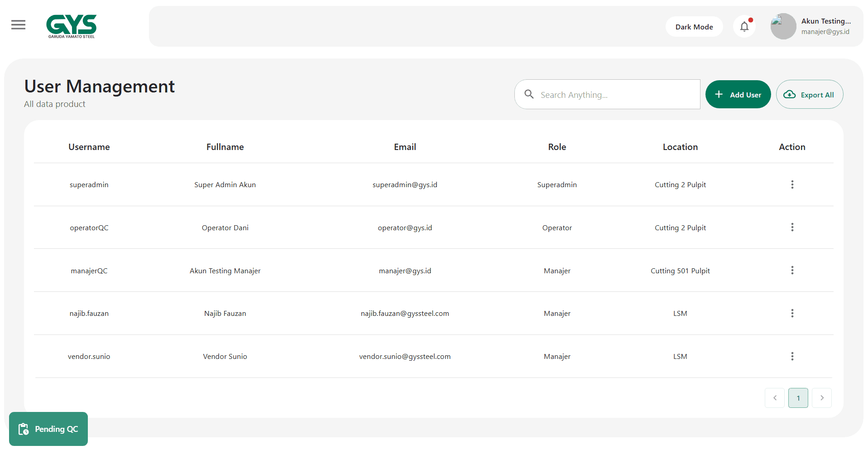The width and height of the screenshot is (868, 455).
Task: Click the GYS Garuda Yamato Steel logo
Action: click(72, 26)
